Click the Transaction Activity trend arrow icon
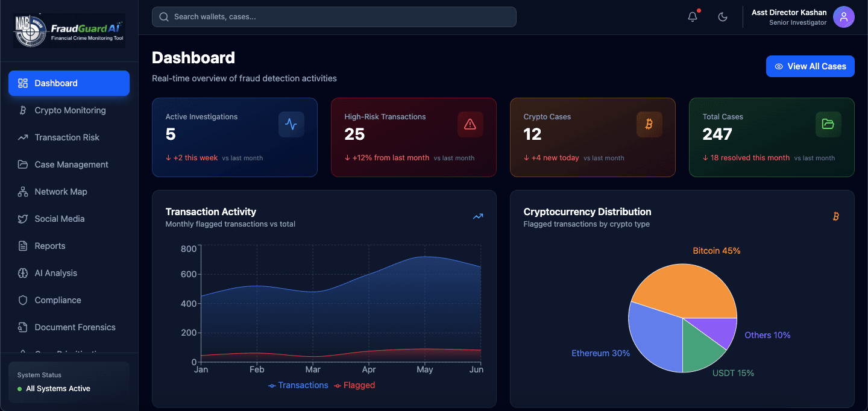This screenshot has height=411, width=868. click(x=478, y=216)
